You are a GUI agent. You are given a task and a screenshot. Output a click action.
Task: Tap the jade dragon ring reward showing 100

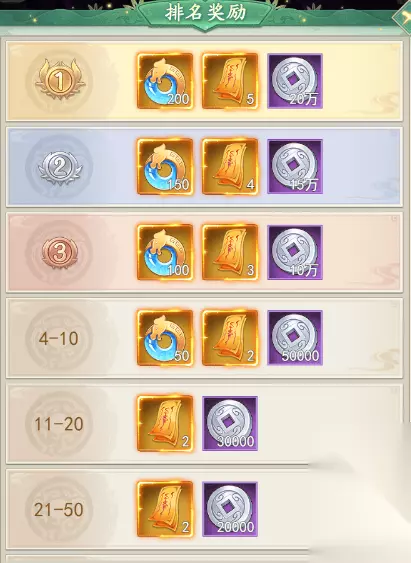(x=165, y=252)
